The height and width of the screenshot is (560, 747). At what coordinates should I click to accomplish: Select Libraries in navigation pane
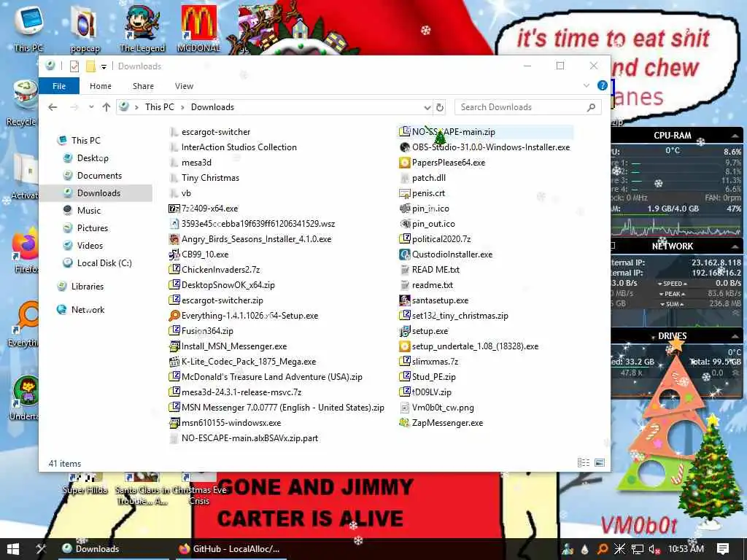(x=88, y=286)
